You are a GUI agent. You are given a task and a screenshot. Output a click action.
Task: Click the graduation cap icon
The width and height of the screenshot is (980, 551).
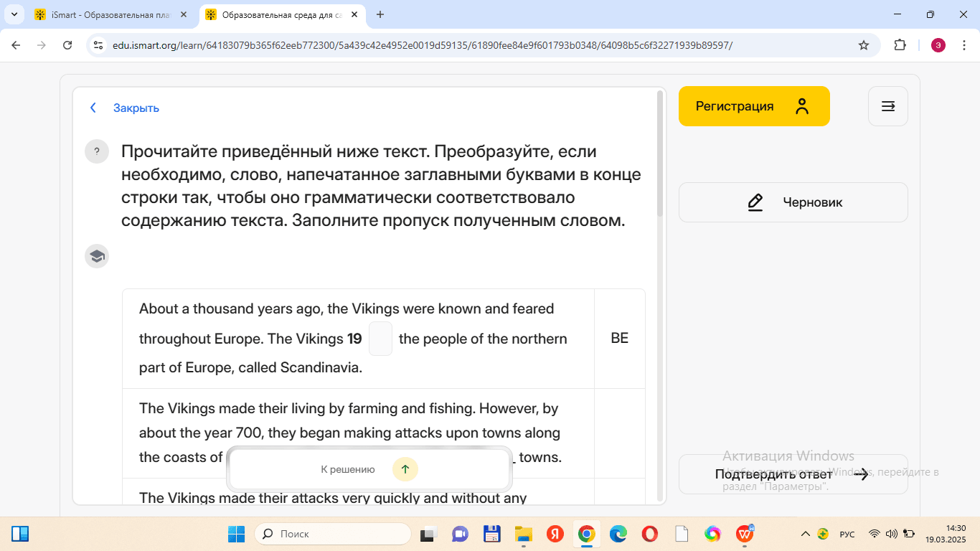pos(97,256)
